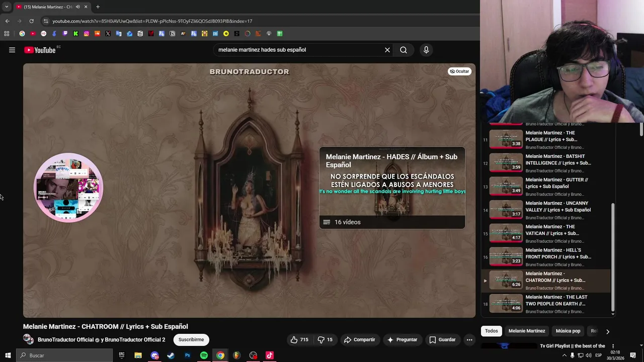Image resolution: width=644 pixels, height=362 pixels.
Task: Play THE LAST TWO PEOPLE ON EARTH
Action: coord(546,304)
